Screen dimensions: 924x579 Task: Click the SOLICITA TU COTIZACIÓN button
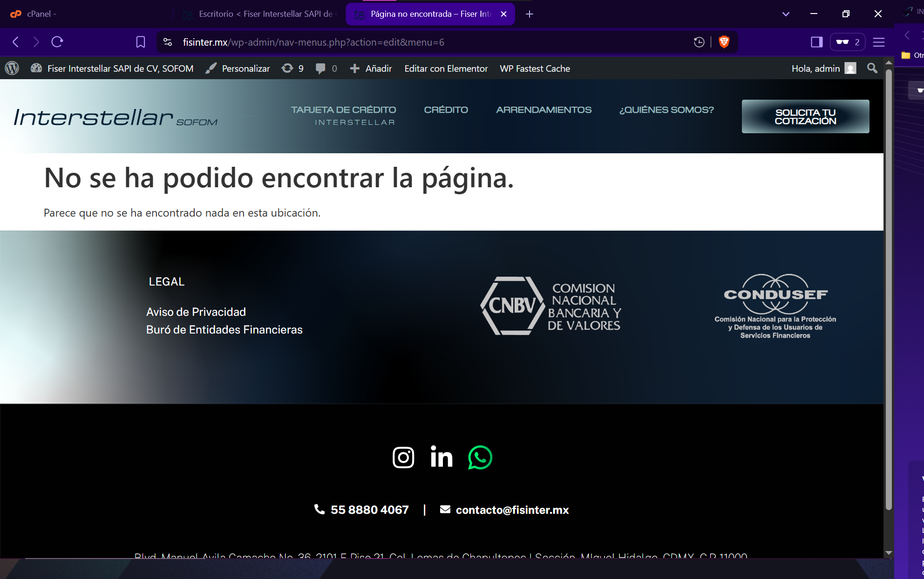pyautogui.click(x=805, y=116)
